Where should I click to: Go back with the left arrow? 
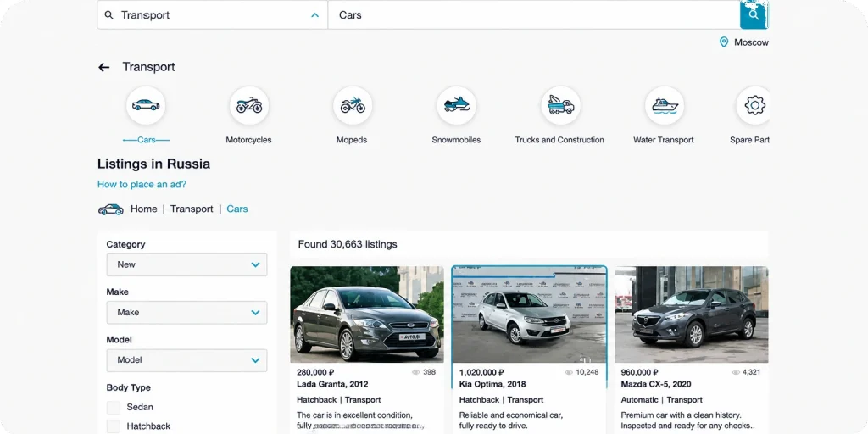(x=103, y=67)
